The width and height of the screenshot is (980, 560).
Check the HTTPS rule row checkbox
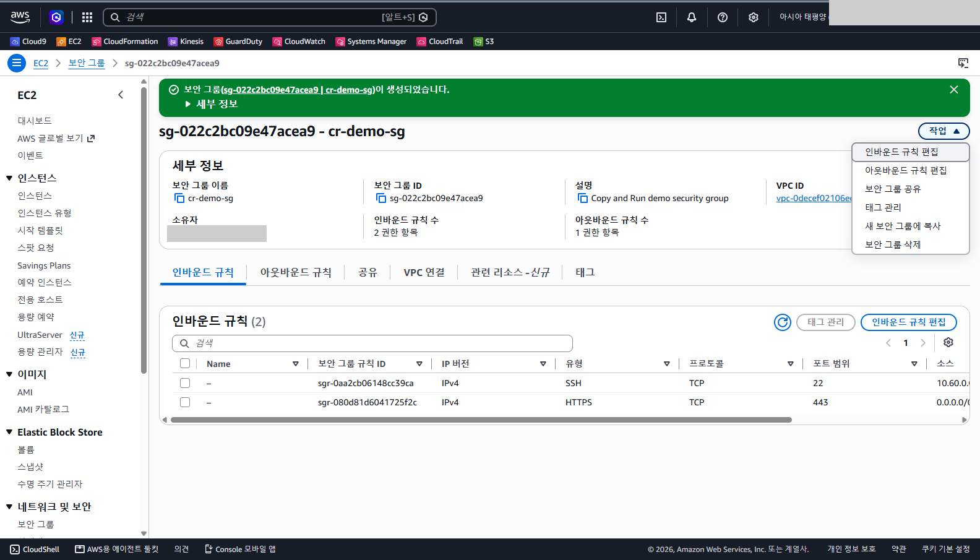click(x=185, y=402)
